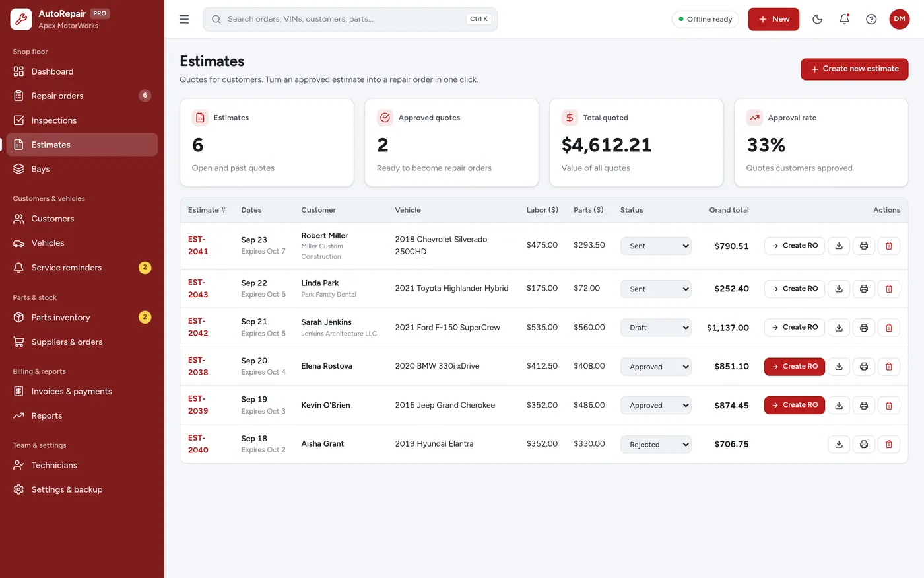This screenshot has height=578, width=924.
Task: Delete estimate EST-2040
Action: [889, 444]
